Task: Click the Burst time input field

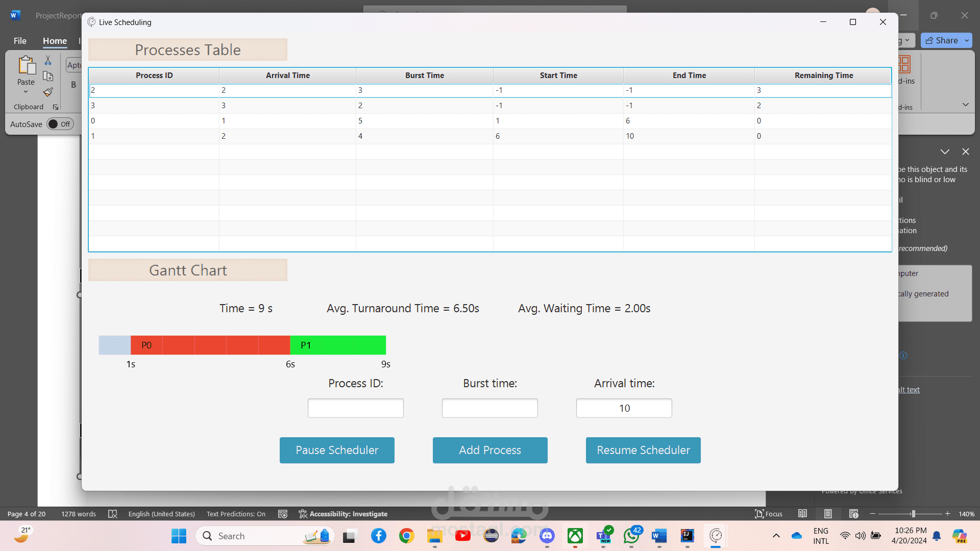Action: 490,408
